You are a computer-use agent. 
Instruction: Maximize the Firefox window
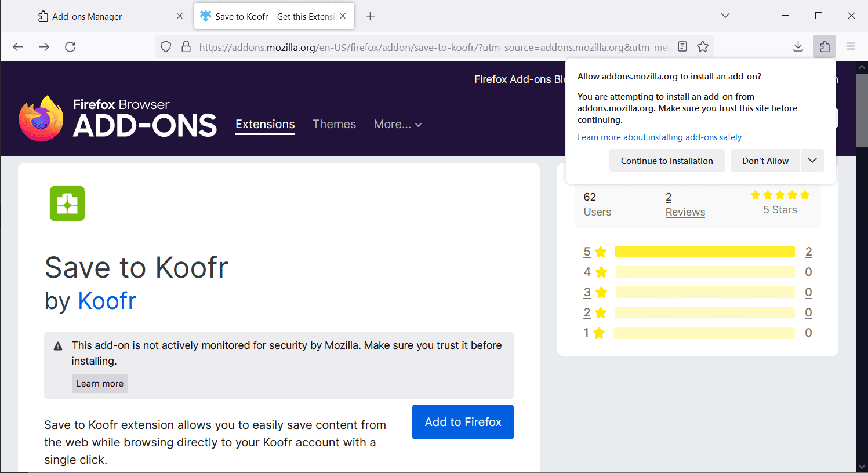[819, 16]
